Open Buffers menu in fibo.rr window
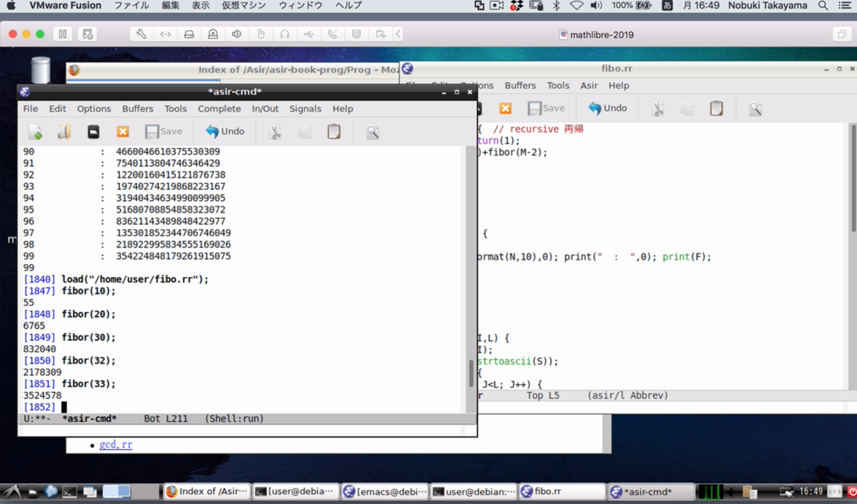857x504 pixels. 520,85
